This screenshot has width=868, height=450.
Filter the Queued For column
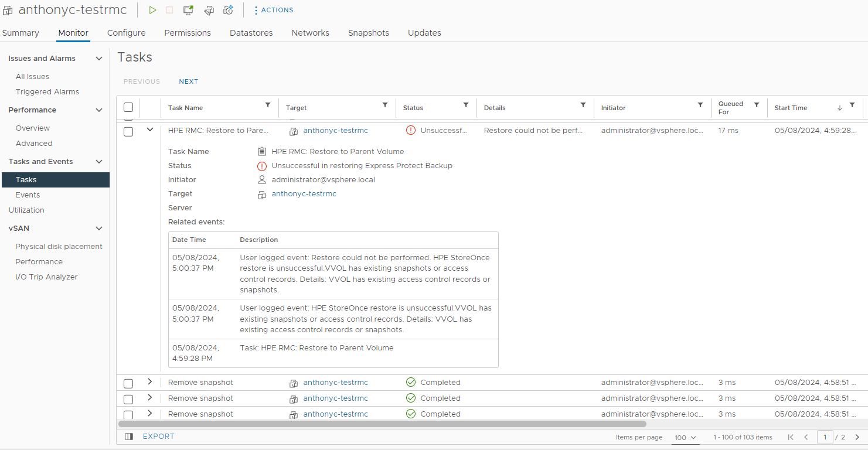point(757,105)
